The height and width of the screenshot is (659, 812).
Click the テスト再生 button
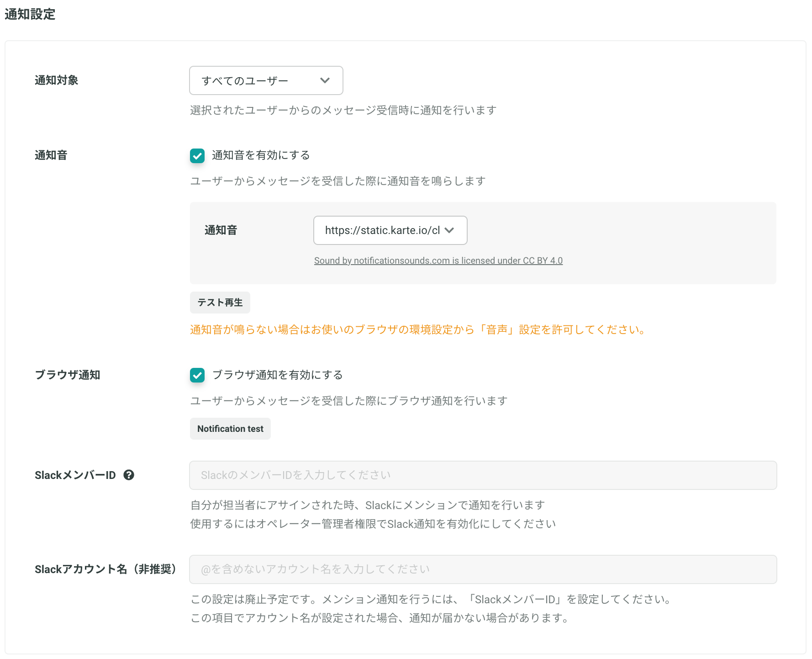tap(220, 303)
